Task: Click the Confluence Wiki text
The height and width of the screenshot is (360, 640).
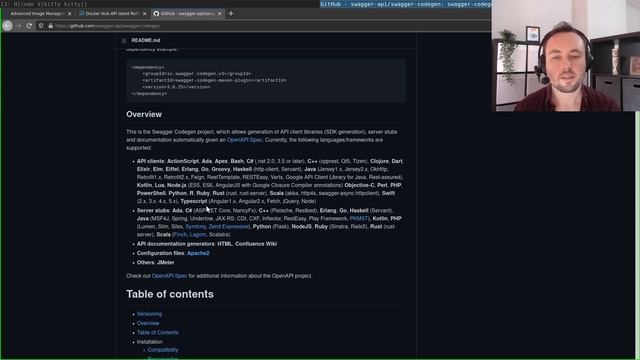Action: pyautogui.click(x=256, y=244)
